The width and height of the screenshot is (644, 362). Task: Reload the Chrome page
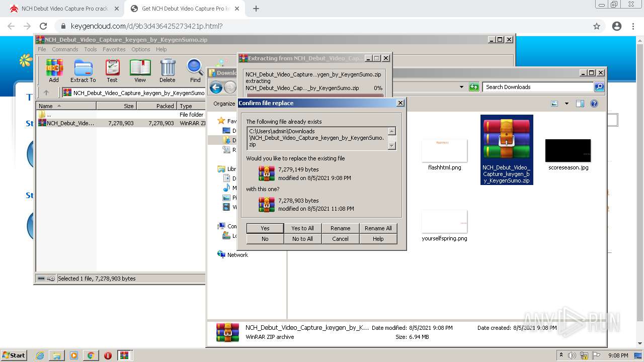click(43, 26)
